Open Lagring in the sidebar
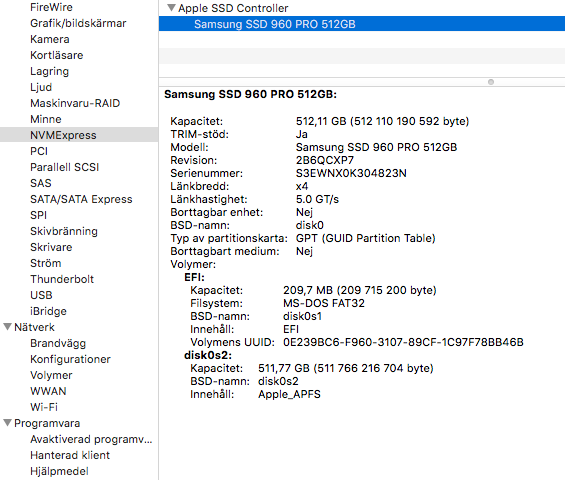 (x=49, y=71)
